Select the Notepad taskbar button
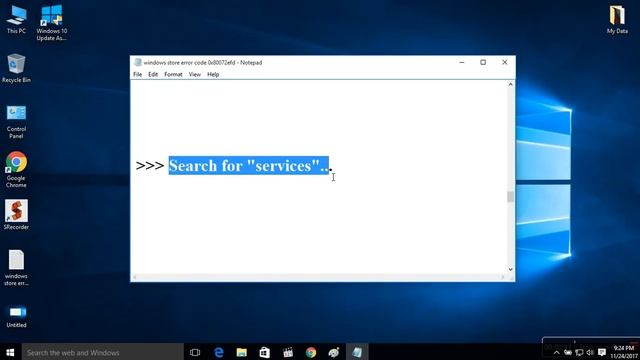 pos(357,352)
